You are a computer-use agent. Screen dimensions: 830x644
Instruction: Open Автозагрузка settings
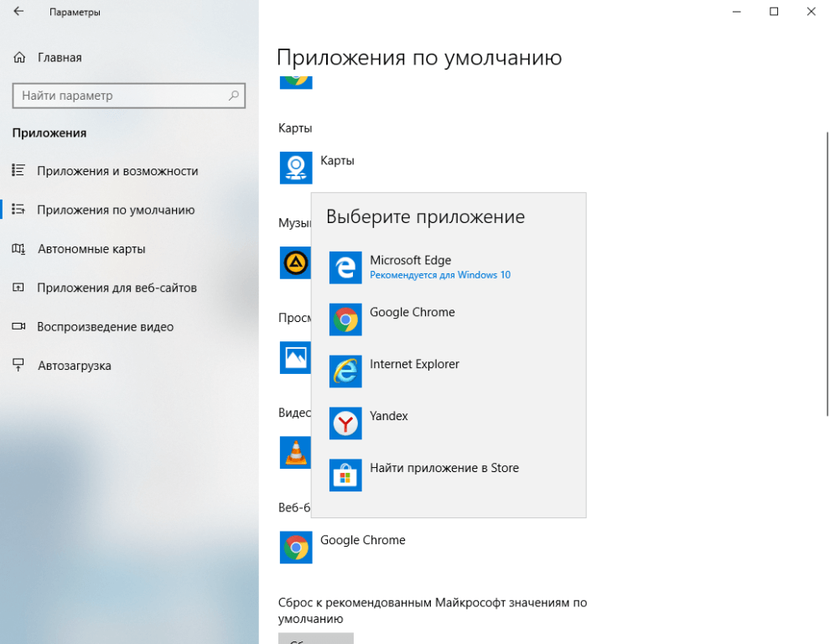75,366
